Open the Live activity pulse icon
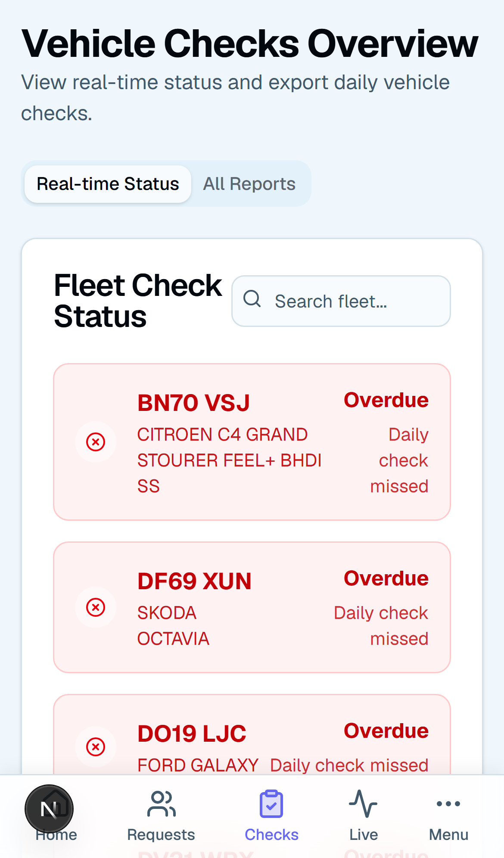Screen dimensions: 504x858 (x=363, y=804)
